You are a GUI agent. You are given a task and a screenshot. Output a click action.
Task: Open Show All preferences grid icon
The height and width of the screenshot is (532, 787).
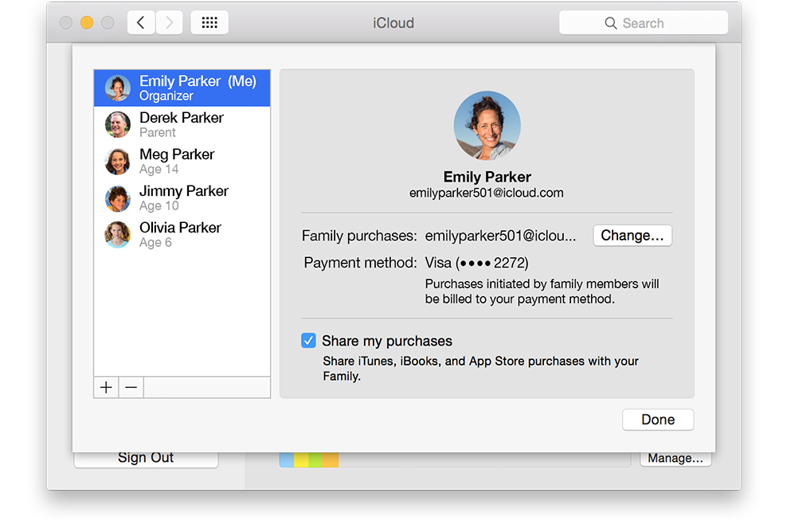pos(209,22)
